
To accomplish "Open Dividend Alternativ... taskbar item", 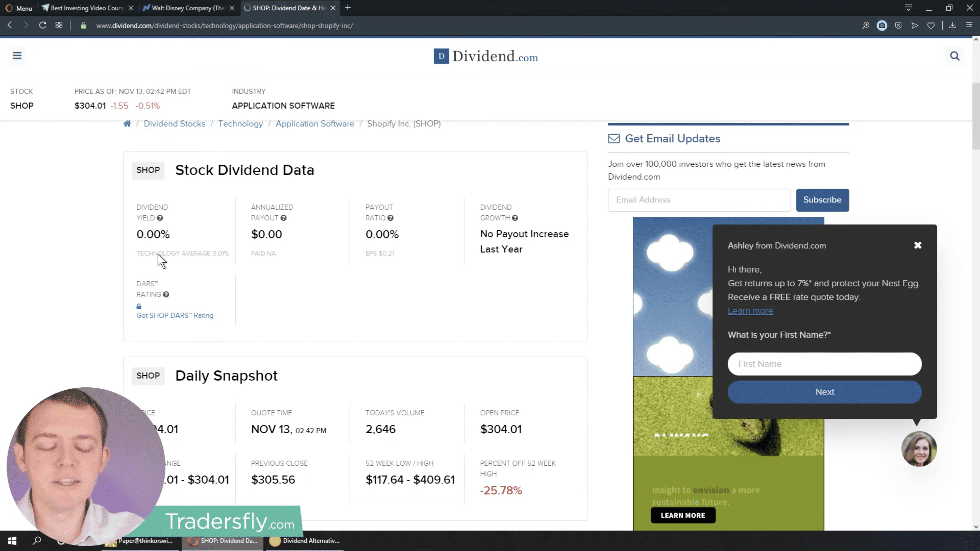I will (x=304, y=541).
